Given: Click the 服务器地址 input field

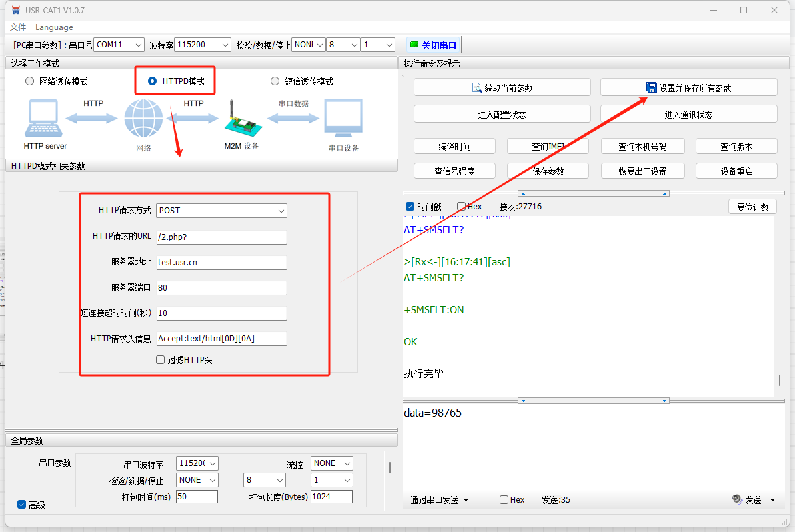Looking at the screenshot, I should tap(221, 262).
